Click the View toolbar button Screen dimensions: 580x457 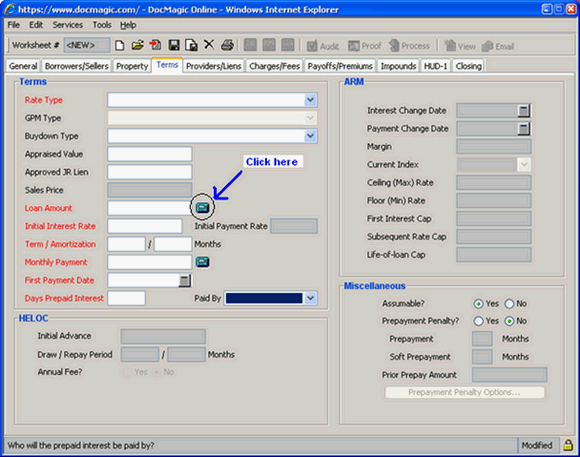pyautogui.click(x=460, y=46)
